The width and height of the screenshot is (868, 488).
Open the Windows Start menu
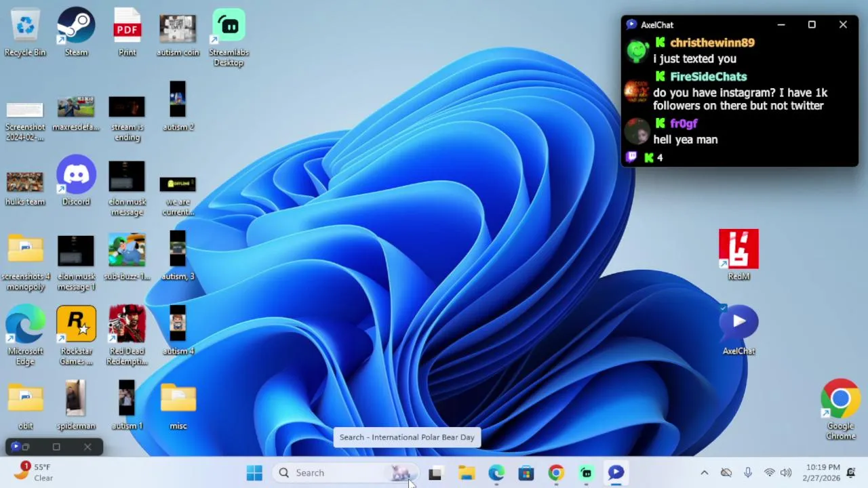[x=254, y=473]
